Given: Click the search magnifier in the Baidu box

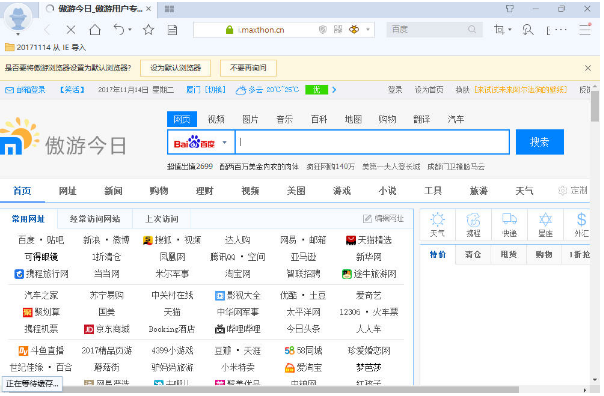Looking at the screenshot, I should click(x=471, y=29).
